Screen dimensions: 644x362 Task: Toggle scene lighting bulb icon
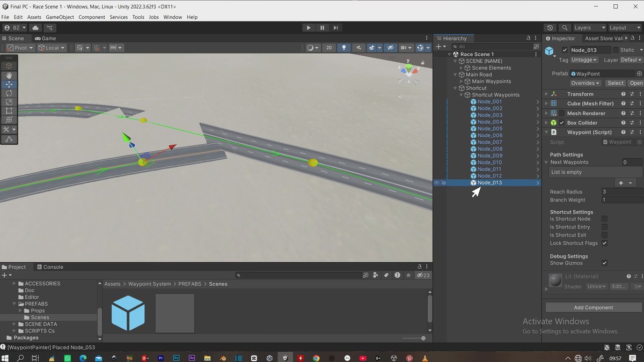(x=344, y=48)
